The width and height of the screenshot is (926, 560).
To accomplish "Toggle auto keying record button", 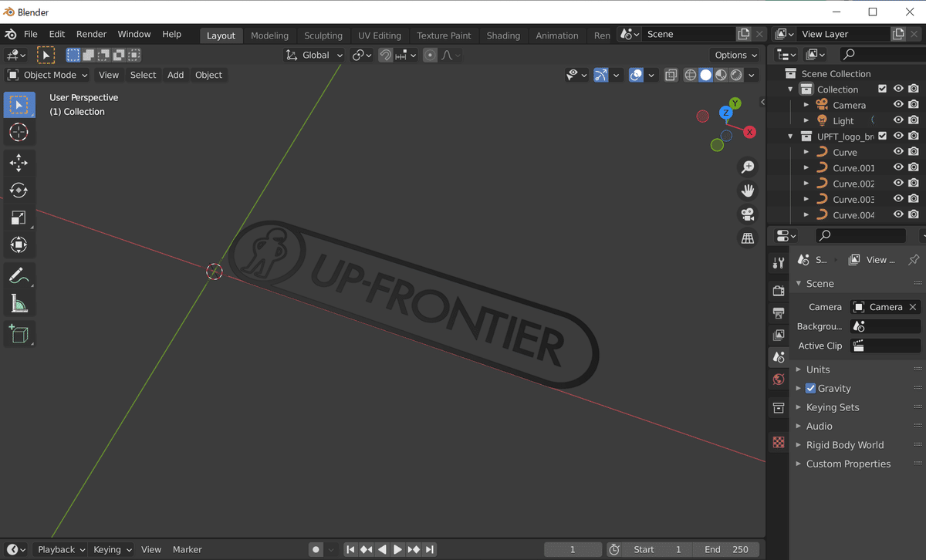I will [x=316, y=550].
